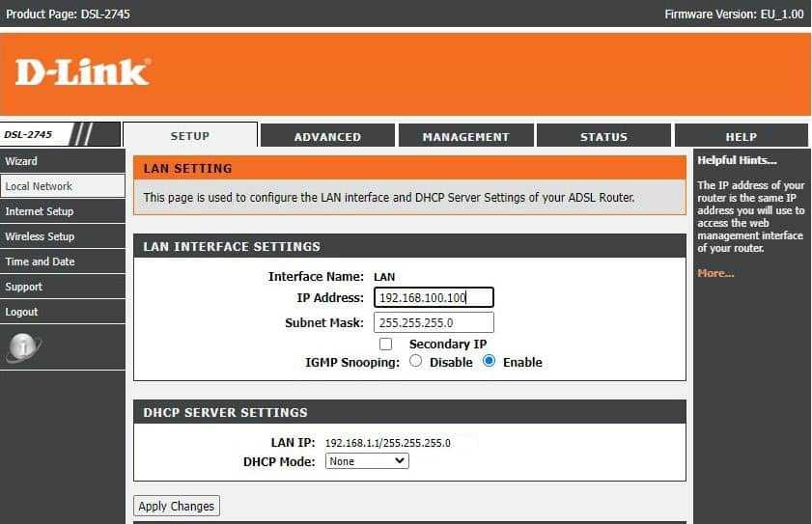Click the Firmware Version: EU_1.00 text
The width and height of the screenshot is (812, 524).
point(734,14)
